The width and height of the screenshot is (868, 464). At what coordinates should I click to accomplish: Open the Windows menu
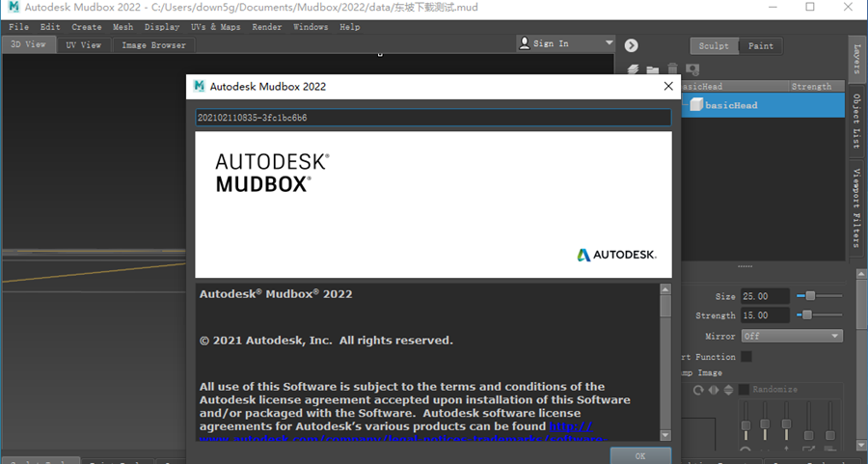[311, 27]
